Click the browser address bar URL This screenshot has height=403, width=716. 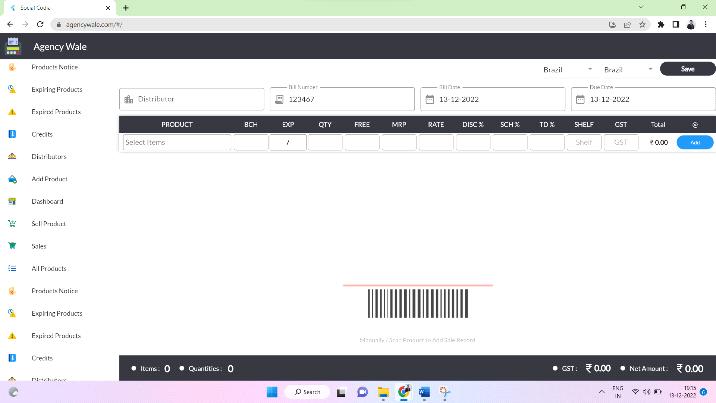coord(94,24)
